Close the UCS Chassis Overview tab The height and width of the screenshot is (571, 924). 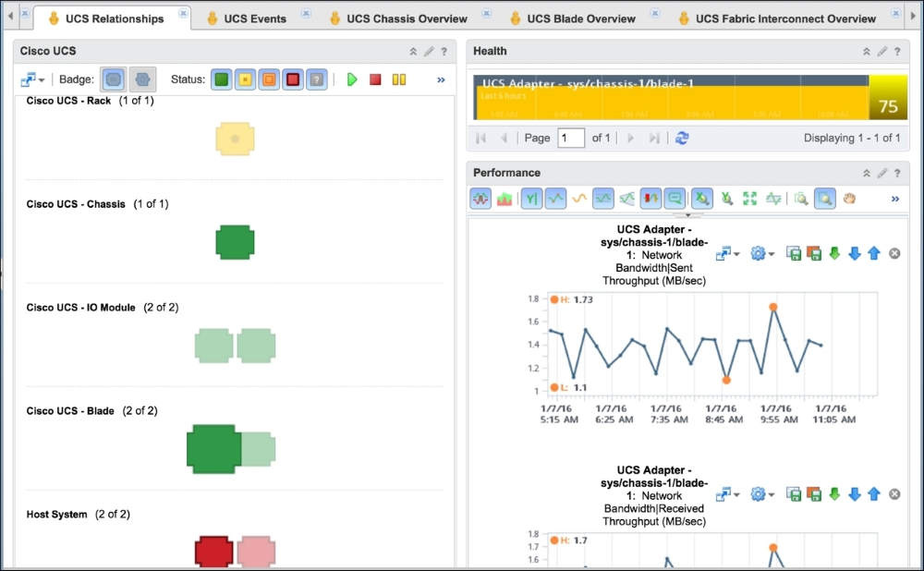pyautogui.click(x=486, y=13)
